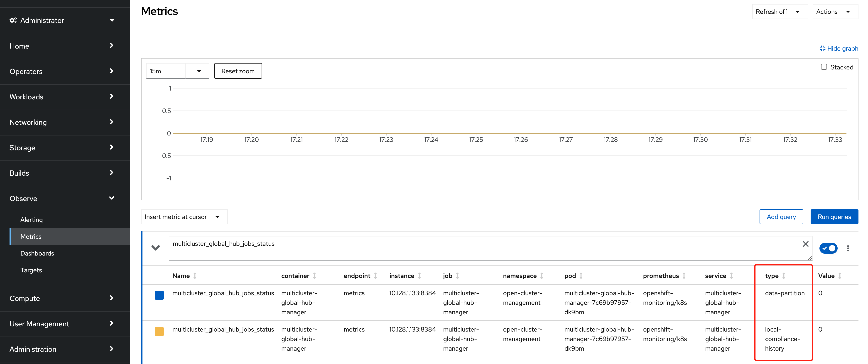868x364 pixels.
Task: Open the query kebab menu icon
Action: coord(848,248)
